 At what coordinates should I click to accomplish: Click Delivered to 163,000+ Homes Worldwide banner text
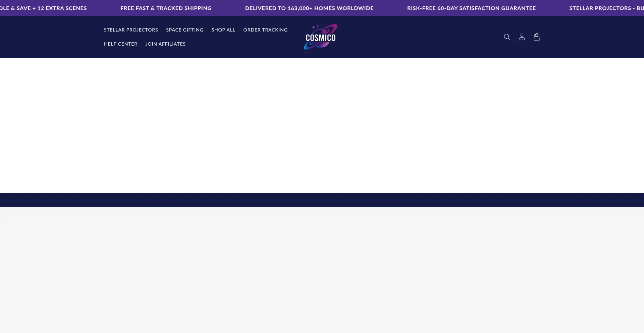coord(309,8)
